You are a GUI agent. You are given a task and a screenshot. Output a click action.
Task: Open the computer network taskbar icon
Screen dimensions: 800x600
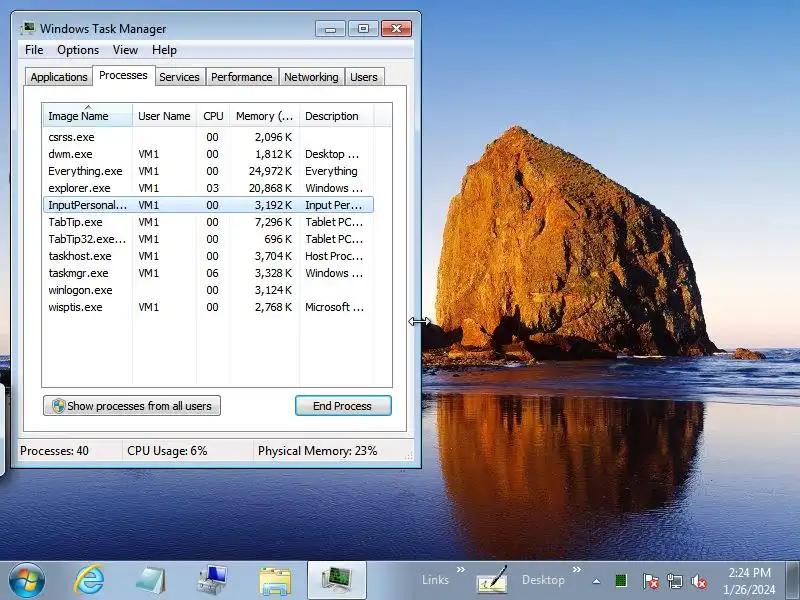coord(213,581)
